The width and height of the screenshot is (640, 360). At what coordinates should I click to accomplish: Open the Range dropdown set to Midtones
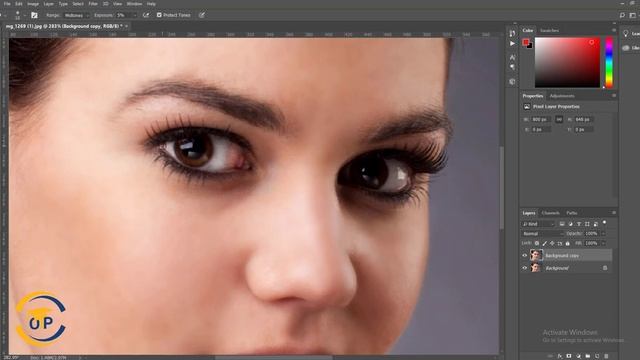76,15
